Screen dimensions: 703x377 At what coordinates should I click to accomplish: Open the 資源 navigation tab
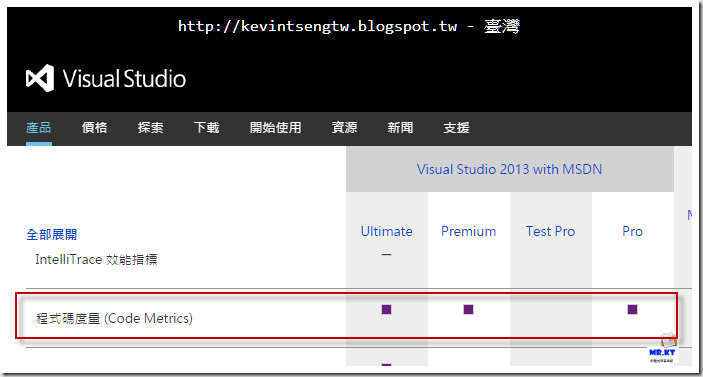pyautogui.click(x=344, y=128)
